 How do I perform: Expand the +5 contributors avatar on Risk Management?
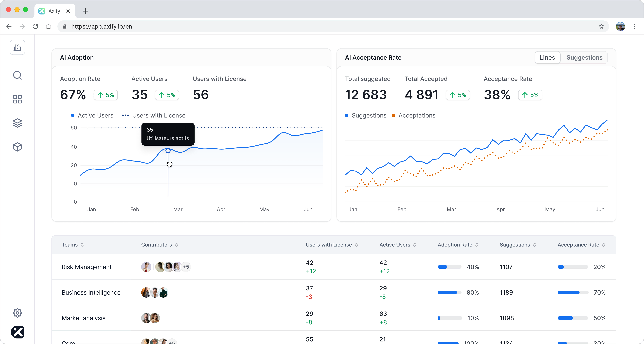186,267
